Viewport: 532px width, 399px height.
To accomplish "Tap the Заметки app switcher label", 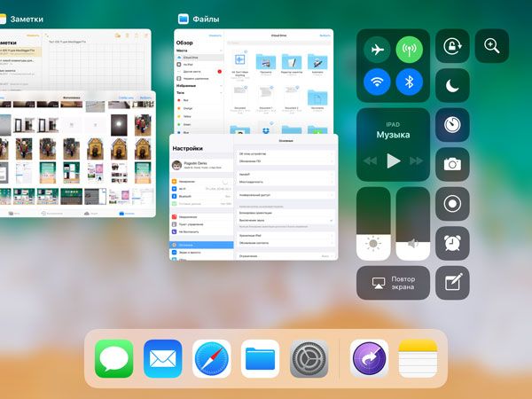I will click(27, 20).
